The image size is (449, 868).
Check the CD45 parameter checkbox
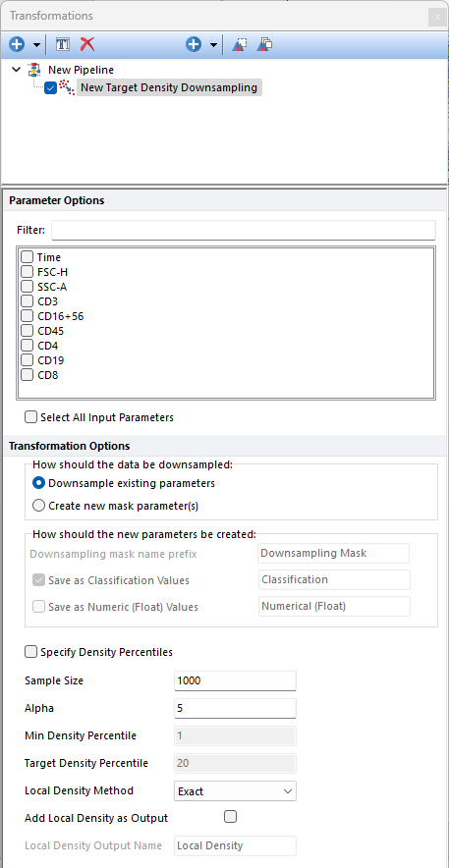pyautogui.click(x=27, y=331)
